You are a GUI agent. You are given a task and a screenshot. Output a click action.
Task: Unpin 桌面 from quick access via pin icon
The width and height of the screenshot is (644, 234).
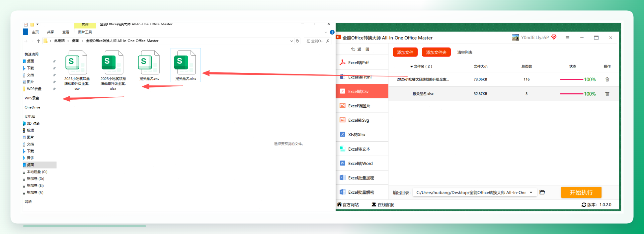coord(54,61)
